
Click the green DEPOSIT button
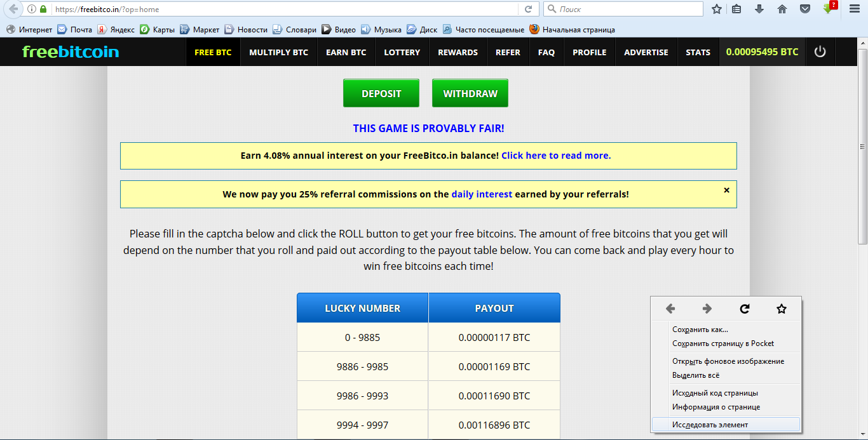coord(381,93)
